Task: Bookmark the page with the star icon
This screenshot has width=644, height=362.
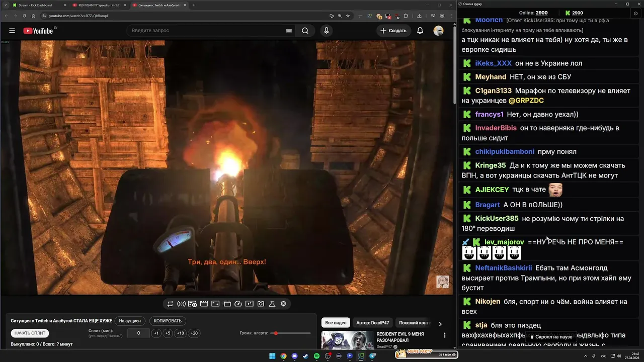Action: (x=348, y=16)
